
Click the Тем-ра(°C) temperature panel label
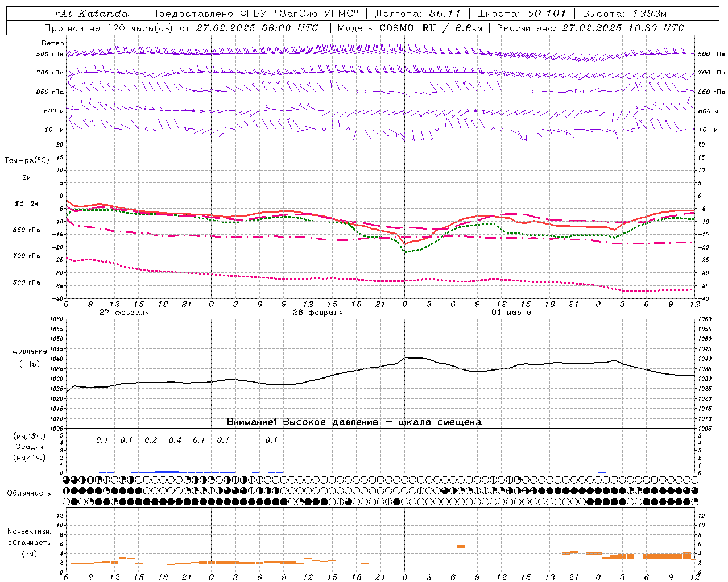tap(27, 160)
